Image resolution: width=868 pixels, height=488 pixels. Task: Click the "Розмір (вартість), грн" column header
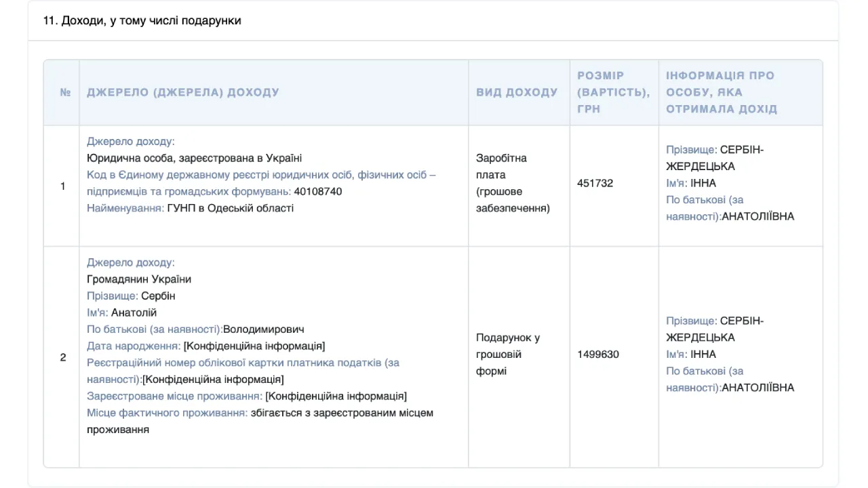click(x=613, y=92)
